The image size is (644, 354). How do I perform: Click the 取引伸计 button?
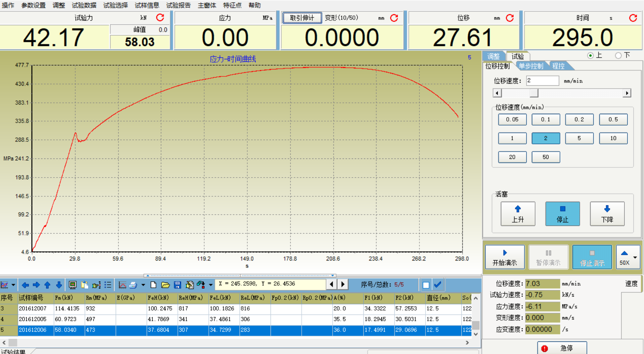(x=302, y=18)
